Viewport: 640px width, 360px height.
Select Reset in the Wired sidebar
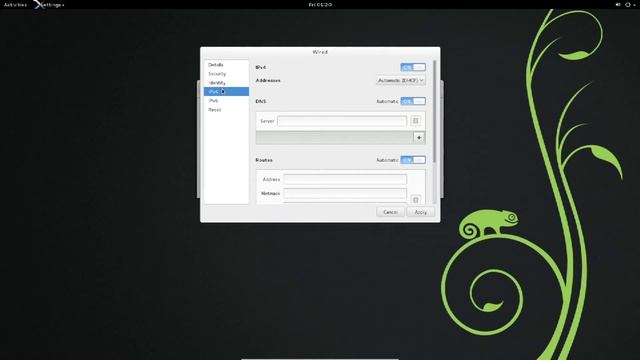tap(226, 110)
